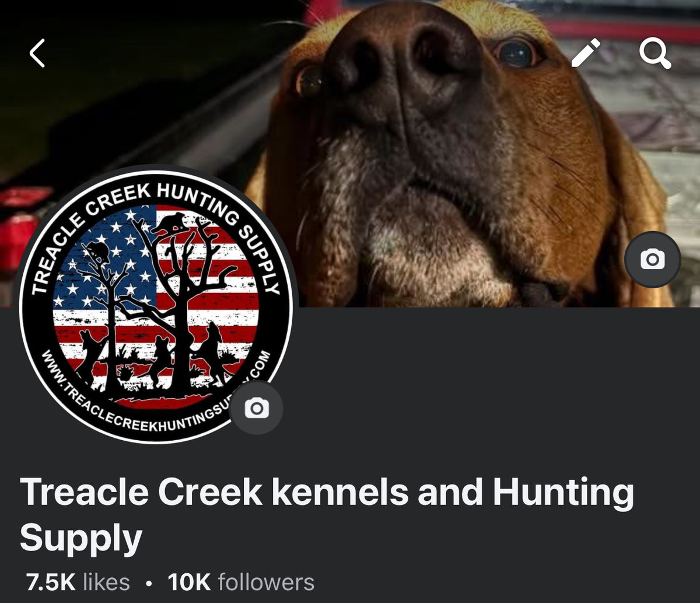Tap the dog's eye beside the logo
The image size is (700, 603).
click(x=308, y=82)
